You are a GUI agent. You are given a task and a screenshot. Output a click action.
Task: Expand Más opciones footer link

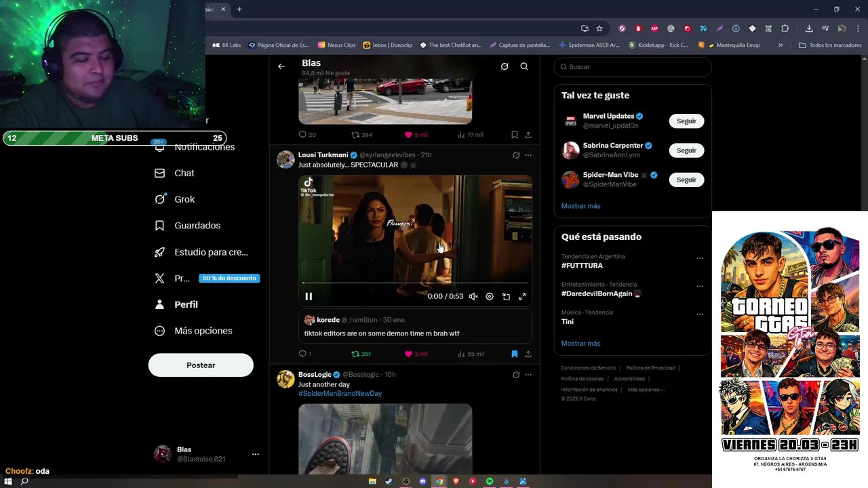point(646,390)
